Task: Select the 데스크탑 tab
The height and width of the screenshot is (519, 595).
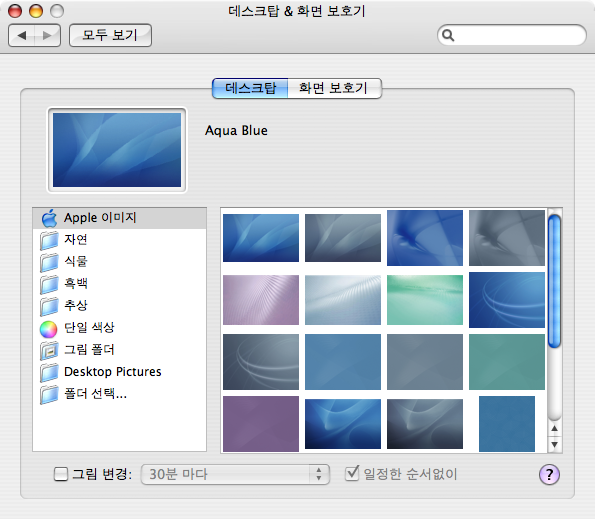Action: coord(250,88)
